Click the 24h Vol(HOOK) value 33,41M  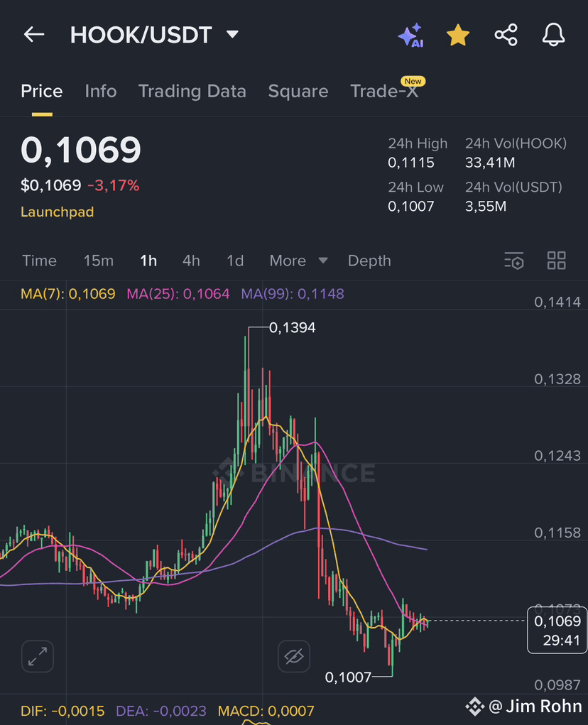490,163
